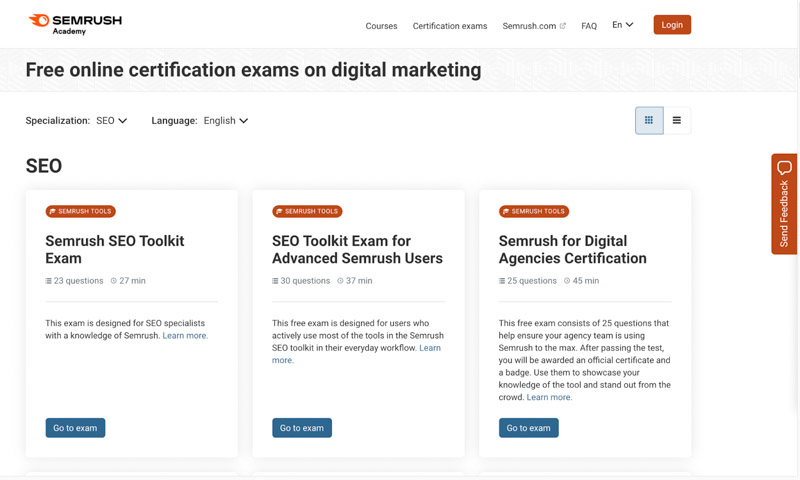
Task: Go to exam for Advanced Semrush Users
Action: [x=302, y=428]
